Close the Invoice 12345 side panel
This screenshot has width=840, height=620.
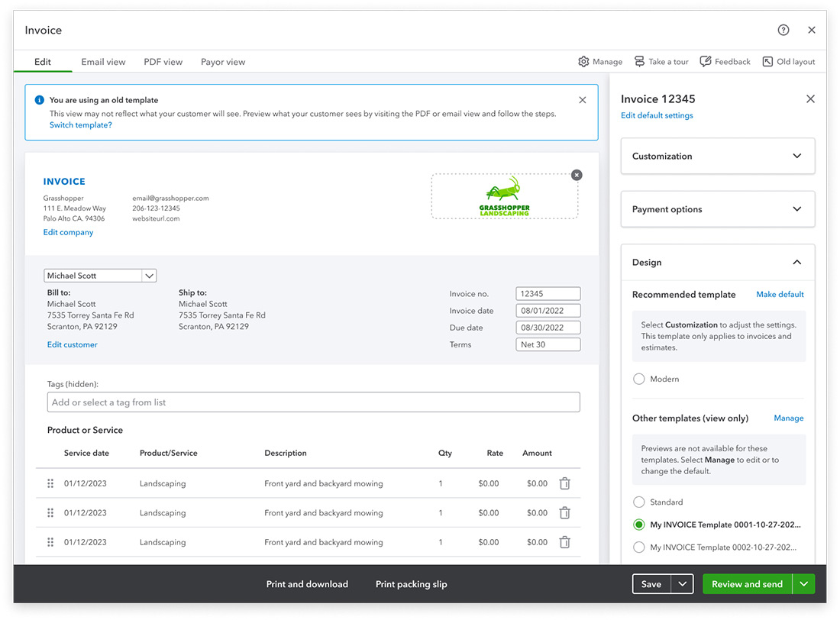click(810, 98)
